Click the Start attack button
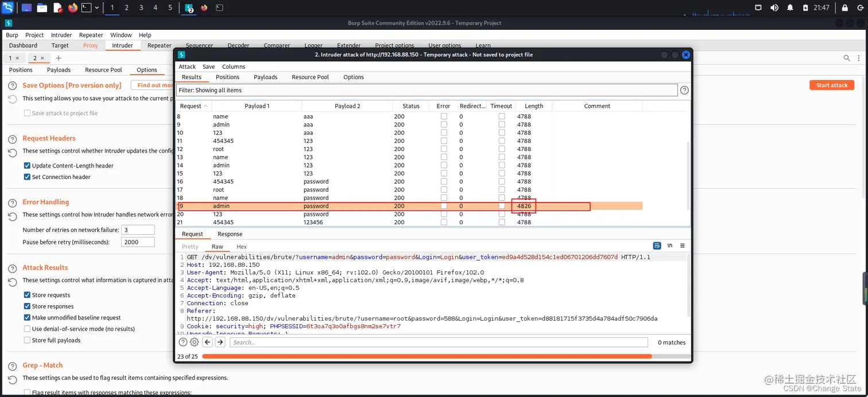This screenshot has width=868, height=397. 832,85
